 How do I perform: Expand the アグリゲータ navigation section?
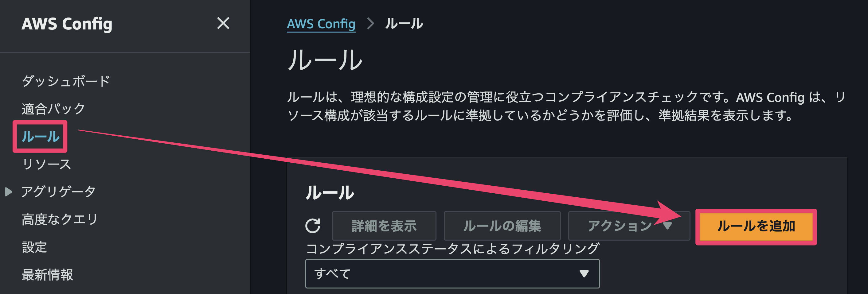(x=9, y=191)
